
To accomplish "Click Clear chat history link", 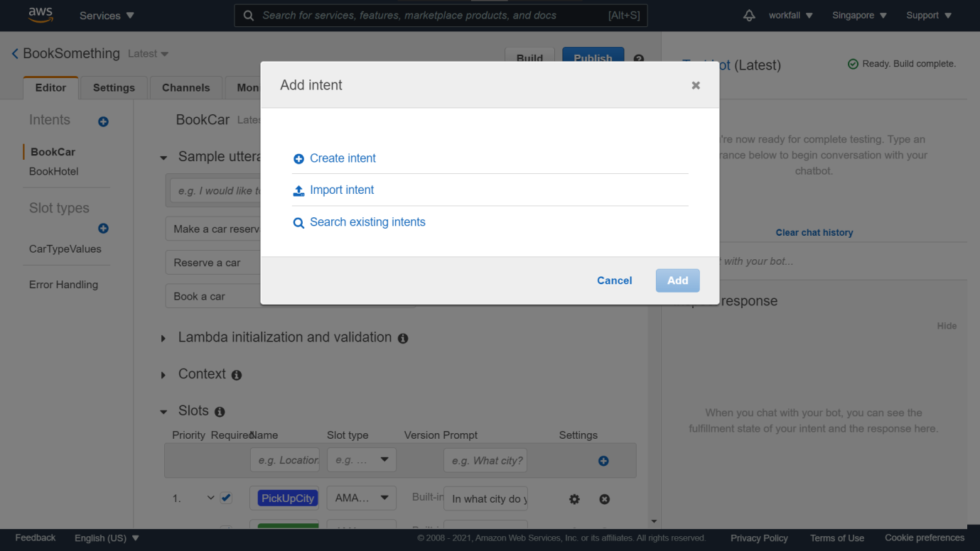I will point(814,232).
